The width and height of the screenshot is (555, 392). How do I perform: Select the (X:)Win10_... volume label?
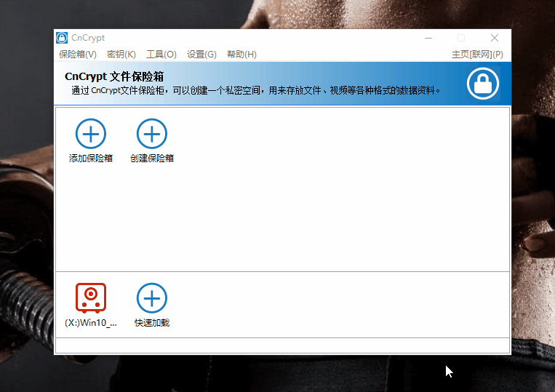91,323
